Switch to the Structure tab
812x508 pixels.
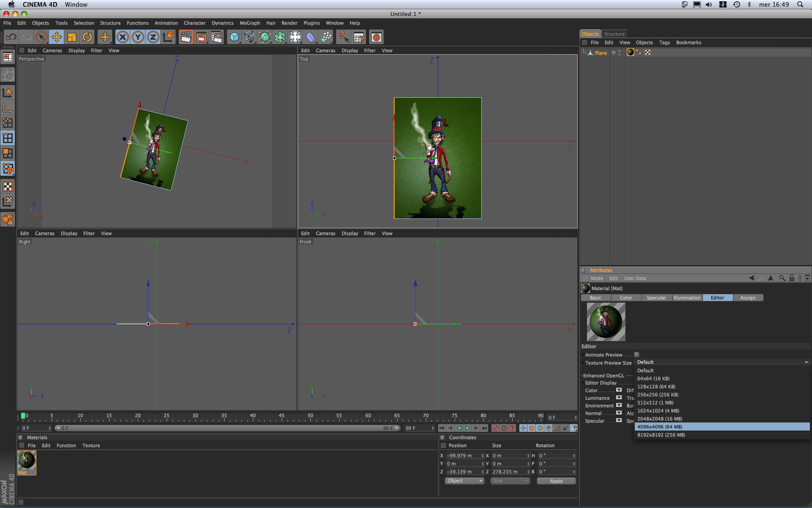coord(614,34)
